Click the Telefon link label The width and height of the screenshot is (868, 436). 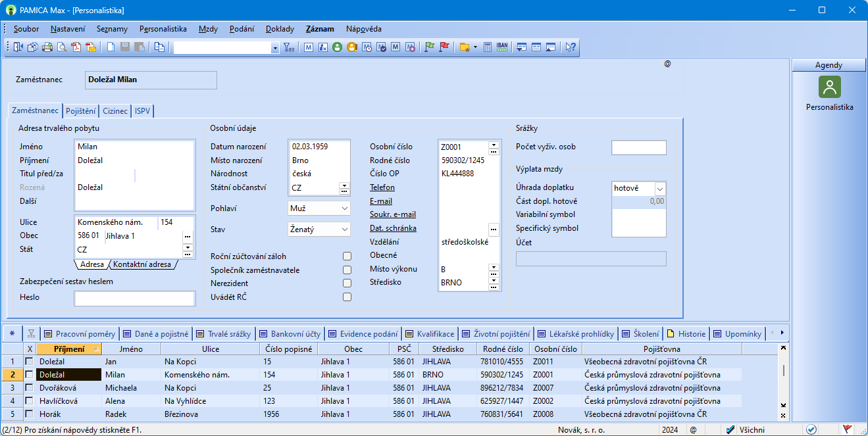pos(382,187)
